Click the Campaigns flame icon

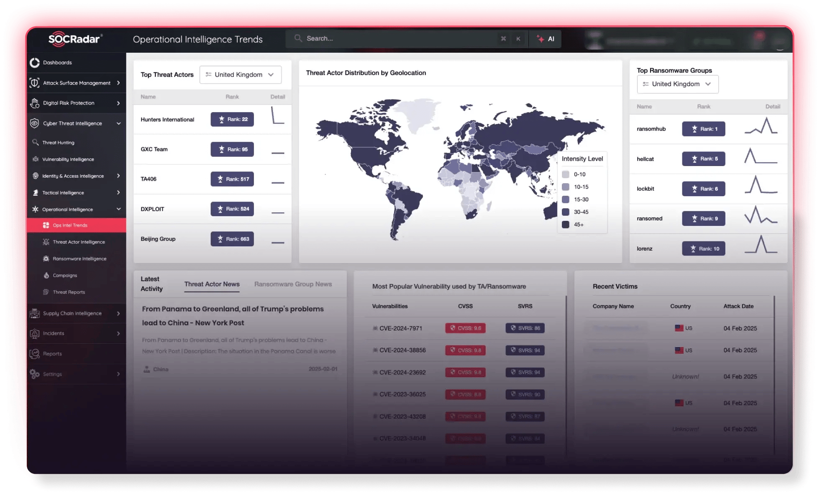(x=46, y=275)
